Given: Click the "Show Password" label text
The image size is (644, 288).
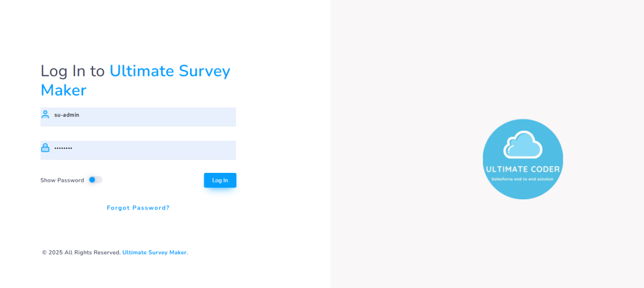Looking at the screenshot, I should pos(62,180).
